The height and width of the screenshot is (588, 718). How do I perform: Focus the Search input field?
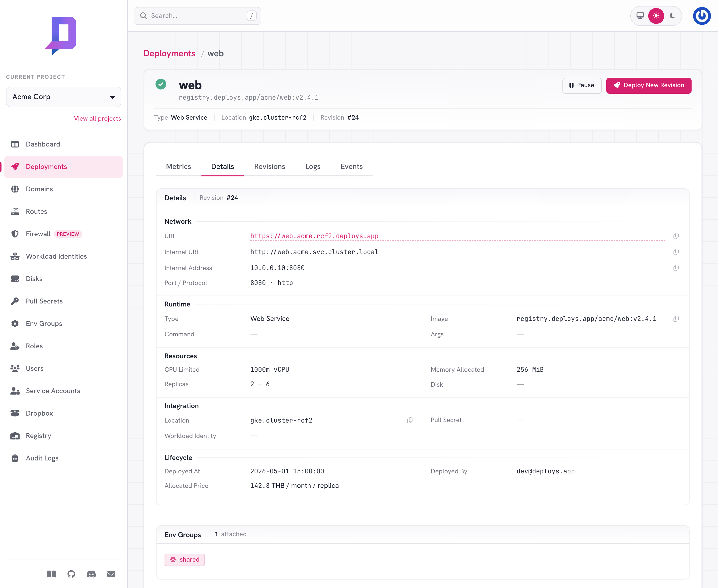(x=197, y=16)
